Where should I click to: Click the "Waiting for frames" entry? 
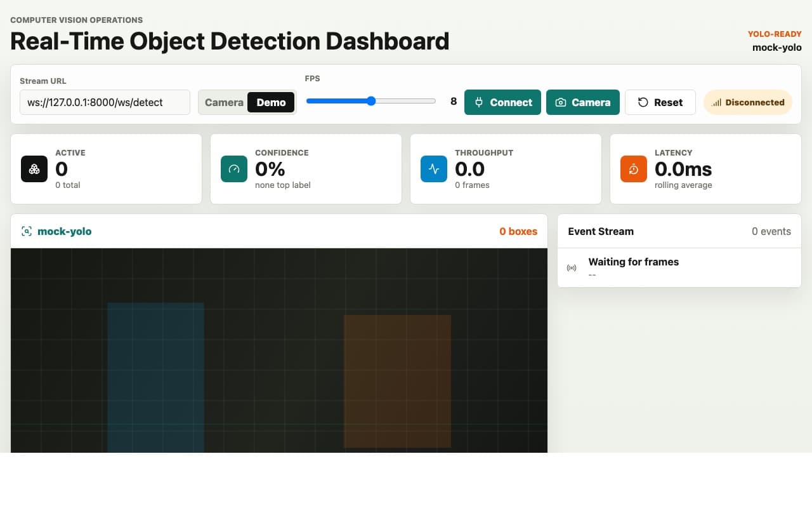tap(679, 268)
